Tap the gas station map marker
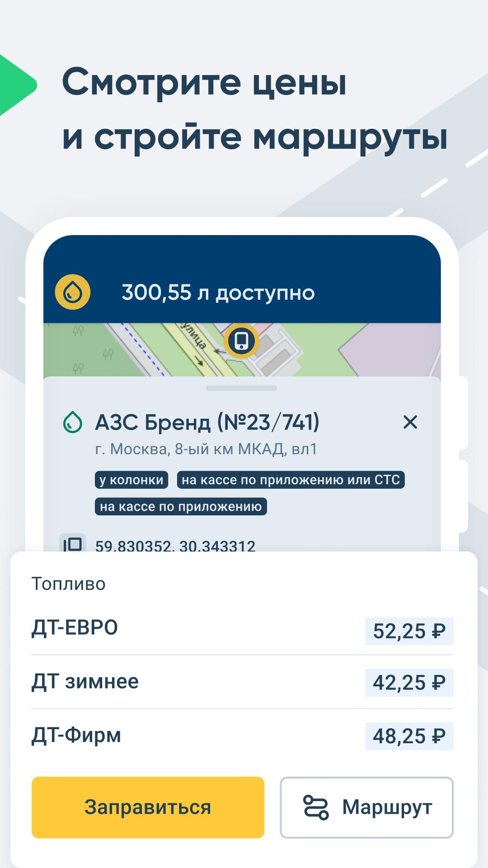The width and height of the screenshot is (488, 868). tap(242, 341)
